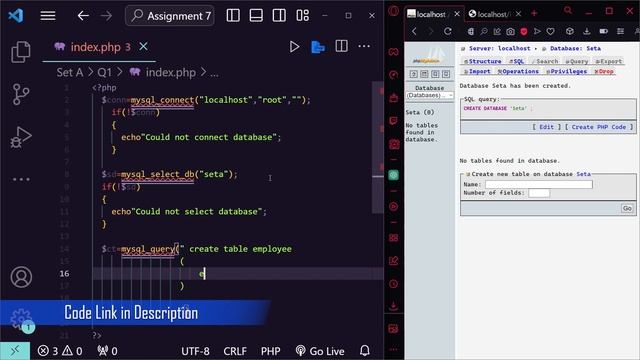
Task: Open Problems from errors and warnings indicator
Action: click(60, 351)
